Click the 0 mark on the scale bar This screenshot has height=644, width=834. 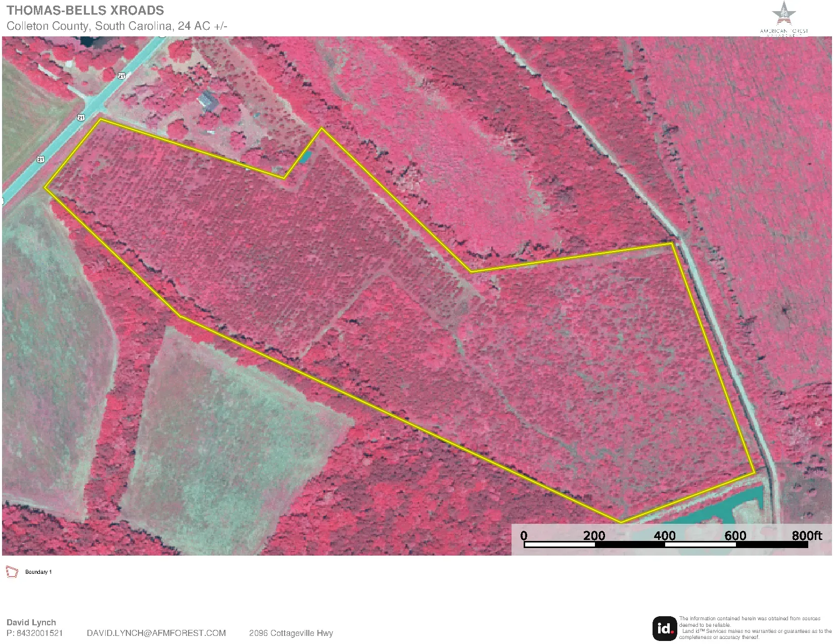click(x=524, y=535)
